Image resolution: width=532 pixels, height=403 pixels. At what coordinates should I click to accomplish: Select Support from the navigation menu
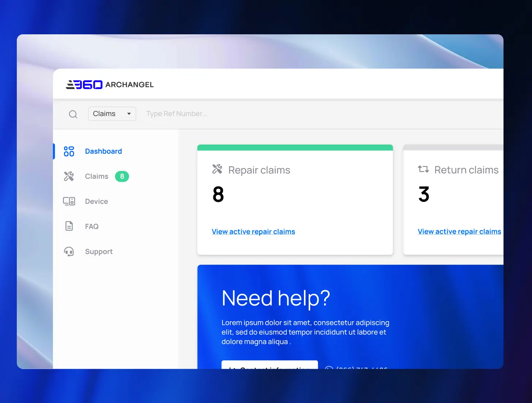(99, 251)
